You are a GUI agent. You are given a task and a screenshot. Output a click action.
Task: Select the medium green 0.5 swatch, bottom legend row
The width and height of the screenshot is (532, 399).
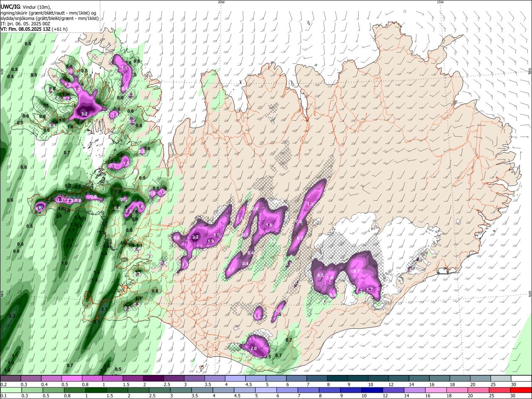pos(54,390)
